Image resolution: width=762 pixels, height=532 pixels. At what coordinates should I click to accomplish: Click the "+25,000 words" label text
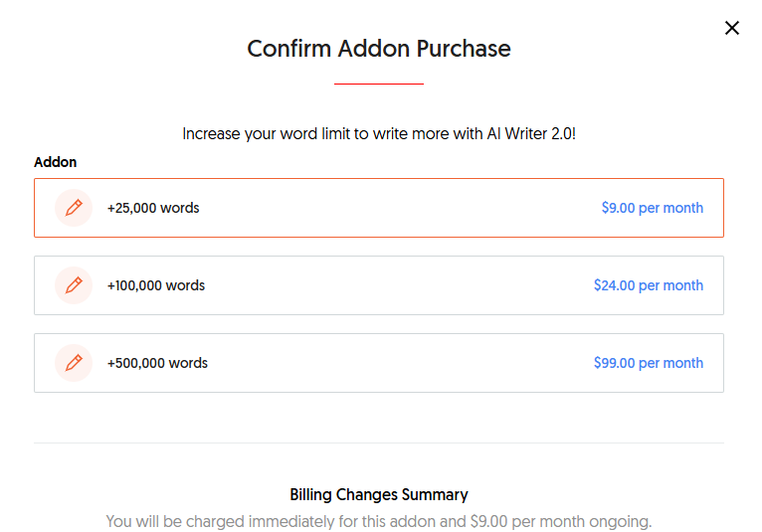click(x=153, y=208)
